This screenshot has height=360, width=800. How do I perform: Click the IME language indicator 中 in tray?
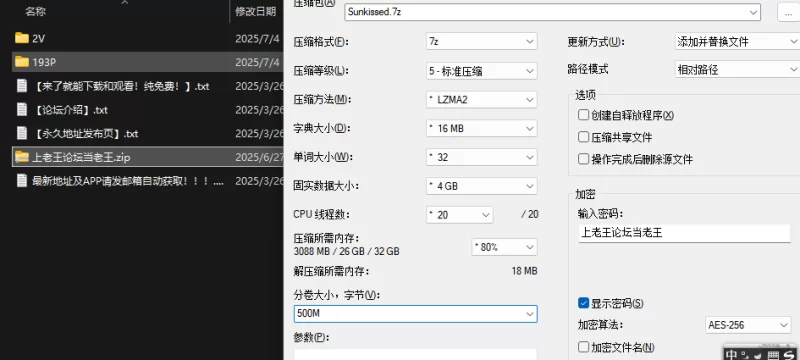coord(732,354)
